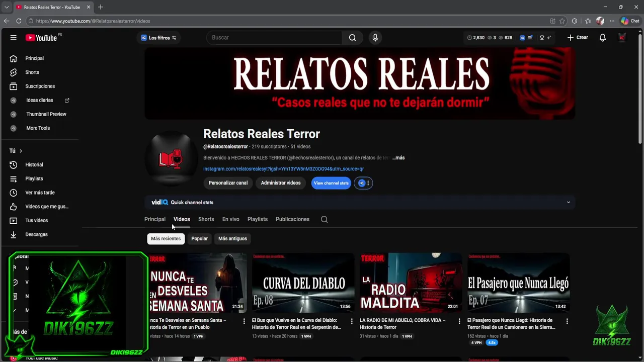Screen dimensions: 644x362
Task: Open Suscripciones in the sidebar
Action: click(x=40, y=86)
